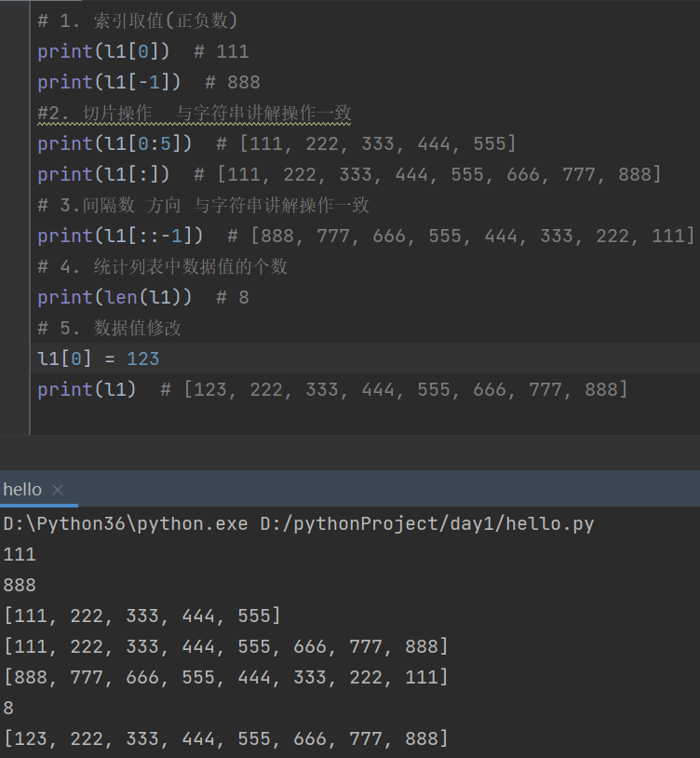The width and height of the screenshot is (700, 758).
Task: Click console output '[111, 222, 333, 444, 555]'
Action: 142,616
